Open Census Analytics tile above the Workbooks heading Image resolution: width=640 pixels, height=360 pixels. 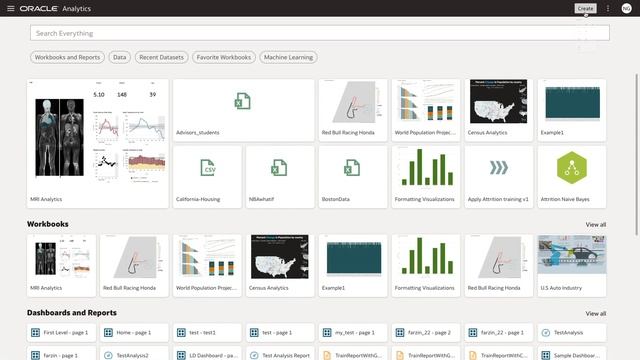pos(499,110)
